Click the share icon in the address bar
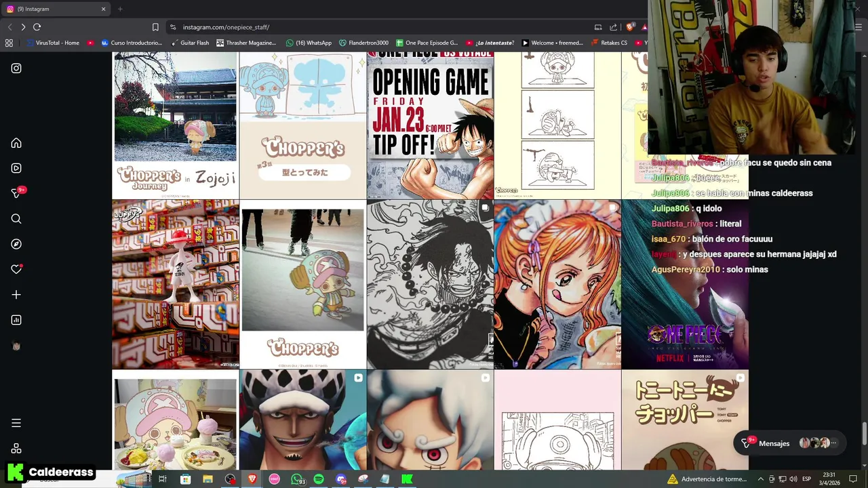 tap(614, 27)
